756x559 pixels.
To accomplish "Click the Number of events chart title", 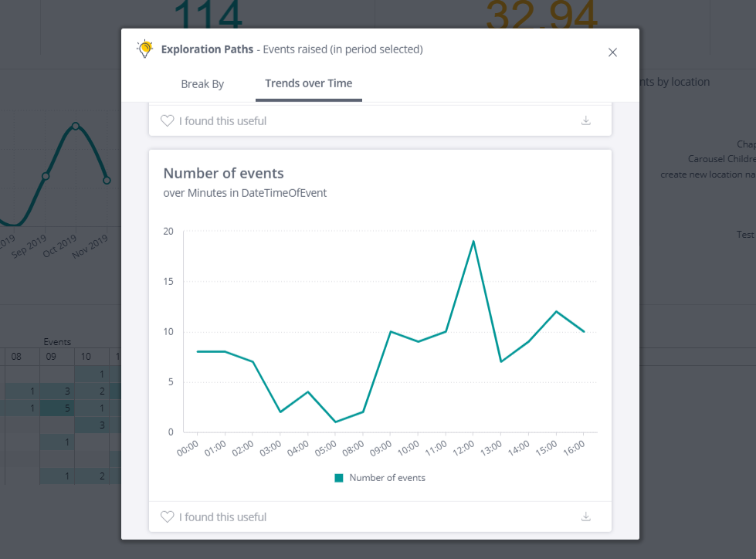I will point(223,173).
